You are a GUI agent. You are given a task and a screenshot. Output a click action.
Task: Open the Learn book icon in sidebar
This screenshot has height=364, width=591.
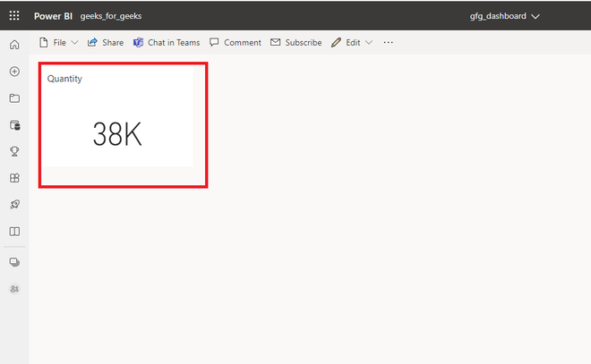[x=14, y=231]
